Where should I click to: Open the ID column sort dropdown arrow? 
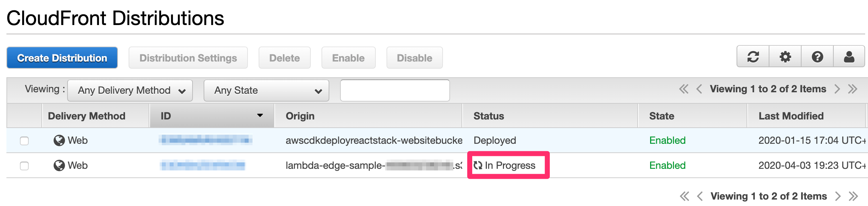(x=260, y=116)
